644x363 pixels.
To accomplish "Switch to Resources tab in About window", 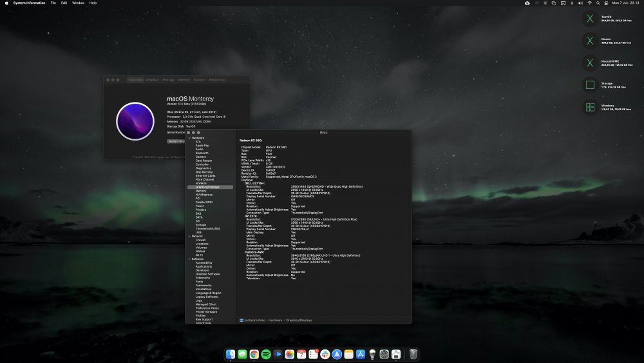I will click(217, 80).
